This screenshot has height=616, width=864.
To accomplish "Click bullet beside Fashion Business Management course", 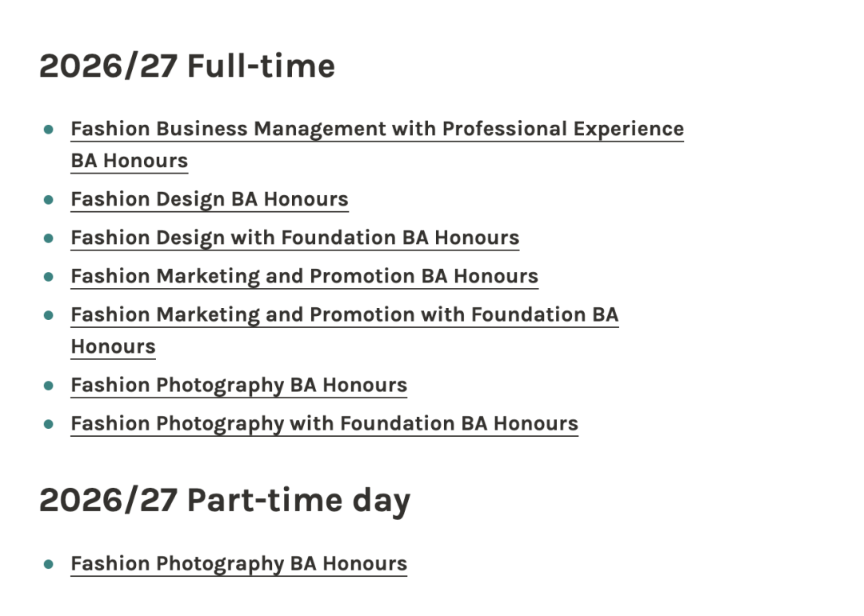I will pyautogui.click(x=49, y=129).
